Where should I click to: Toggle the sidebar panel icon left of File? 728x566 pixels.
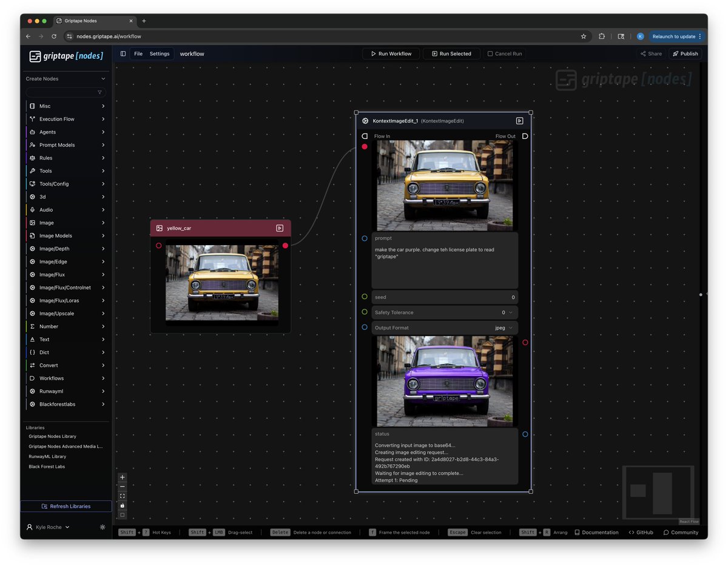tap(123, 53)
